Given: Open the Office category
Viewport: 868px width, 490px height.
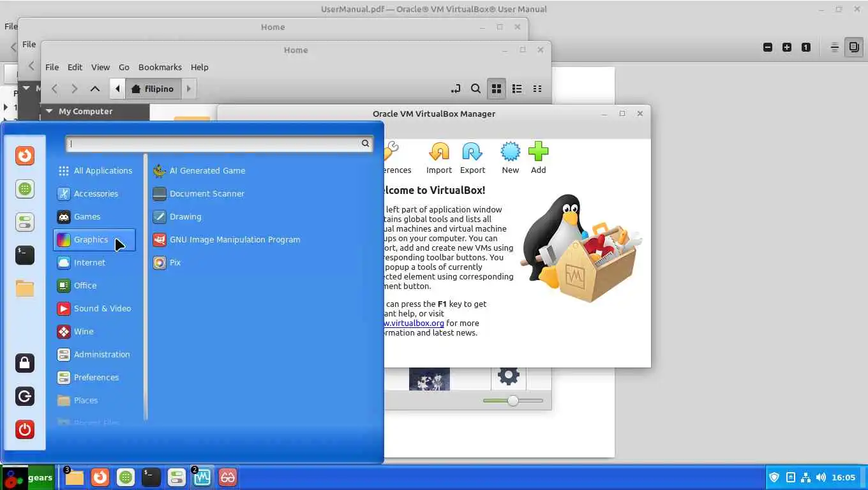Looking at the screenshot, I should (x=94, y=285).
